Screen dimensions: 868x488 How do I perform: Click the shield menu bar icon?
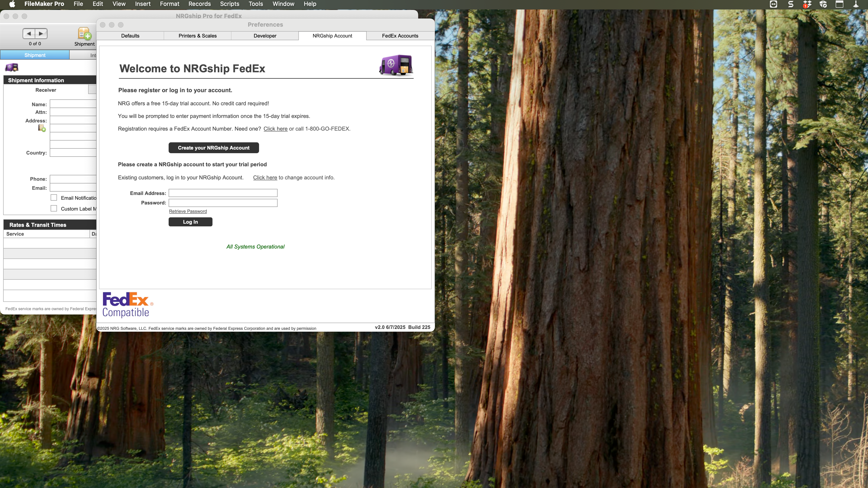point(823,4)
